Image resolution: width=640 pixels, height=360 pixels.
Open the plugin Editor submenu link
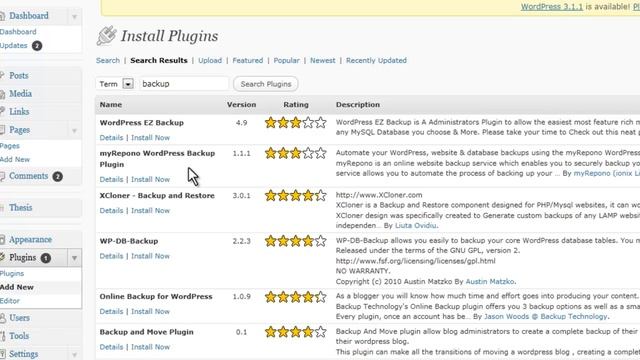click(x=10, y=301)
